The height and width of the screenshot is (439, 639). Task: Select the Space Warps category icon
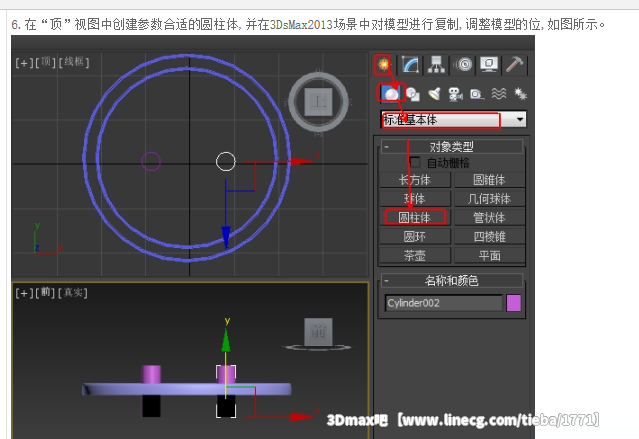(x=499, y=94)
